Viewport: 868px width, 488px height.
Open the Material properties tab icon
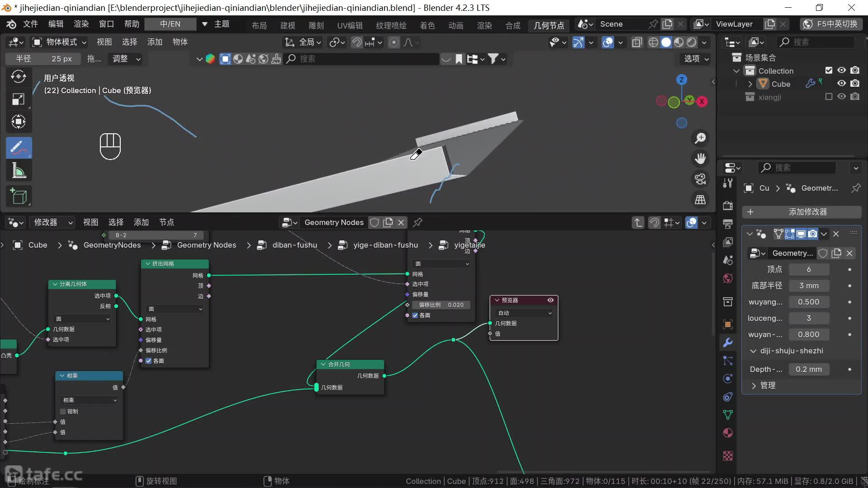[728, 432]
